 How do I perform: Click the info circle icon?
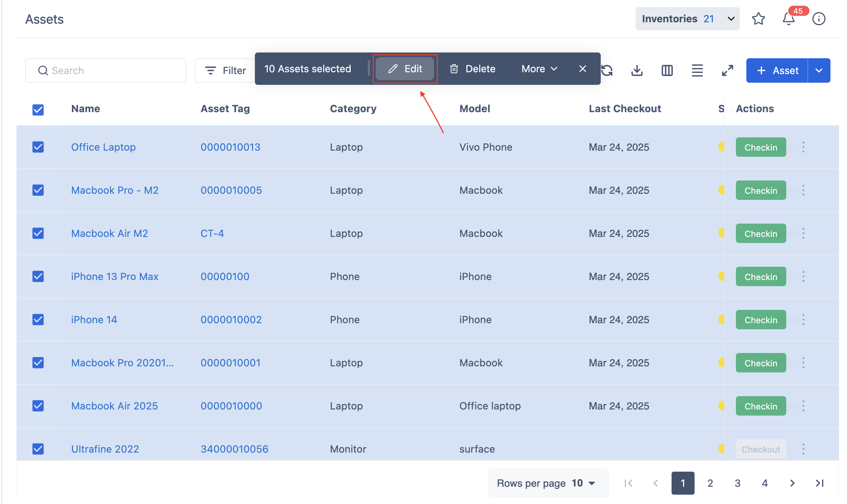[819, 19]
